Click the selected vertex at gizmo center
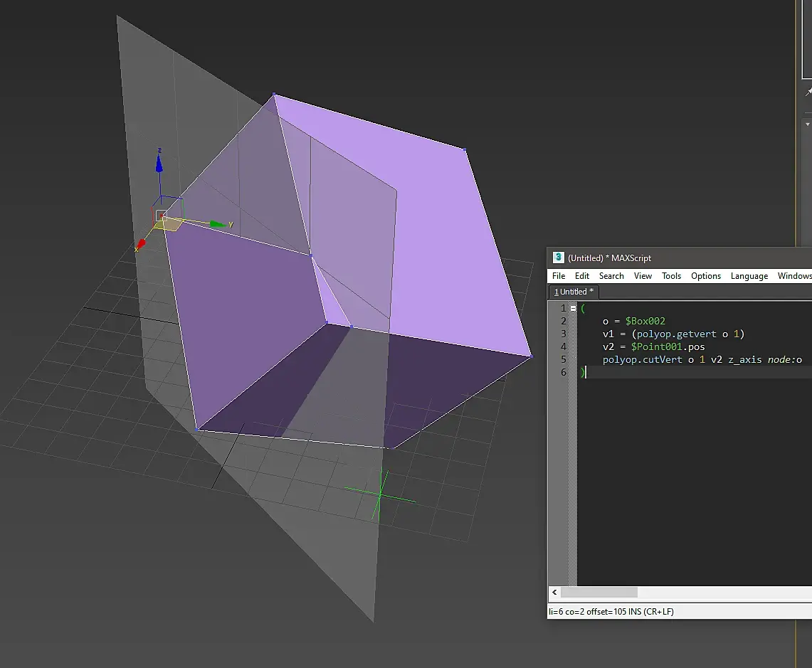Viewport: 812px width, 668px height. tap(162, 215)
